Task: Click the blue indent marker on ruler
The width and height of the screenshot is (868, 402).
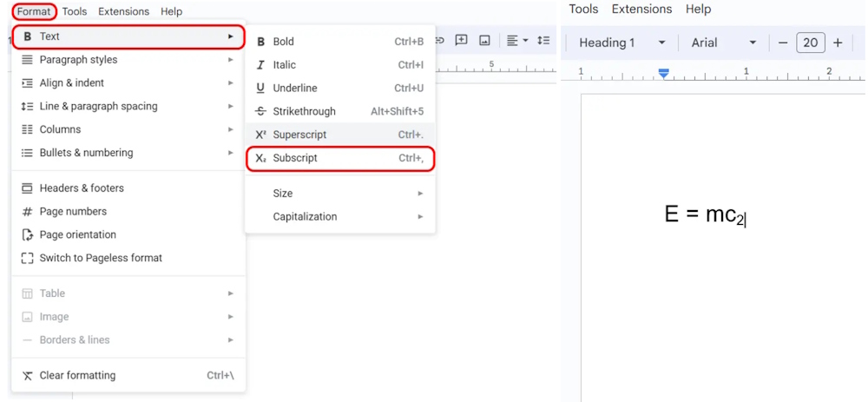Action: (664, 74)
